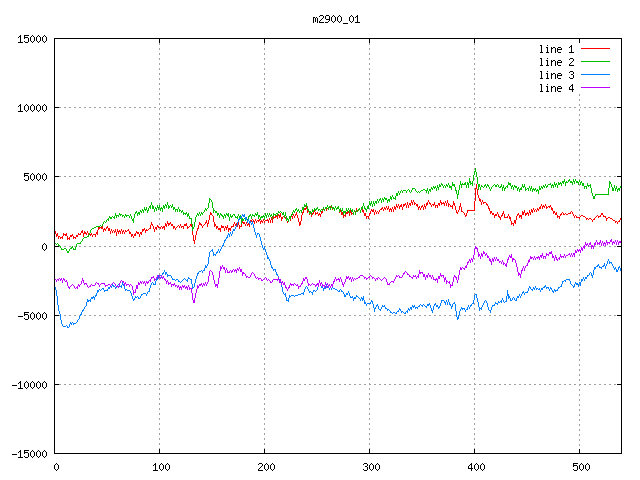Click the -10000 y-axis tick label
The width and height of the screenshot is (640, 480).
click(x=29, y=385)
